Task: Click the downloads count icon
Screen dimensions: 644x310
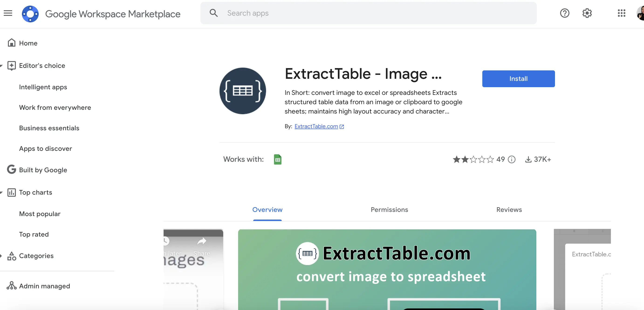Action: [x=528, y=159]
